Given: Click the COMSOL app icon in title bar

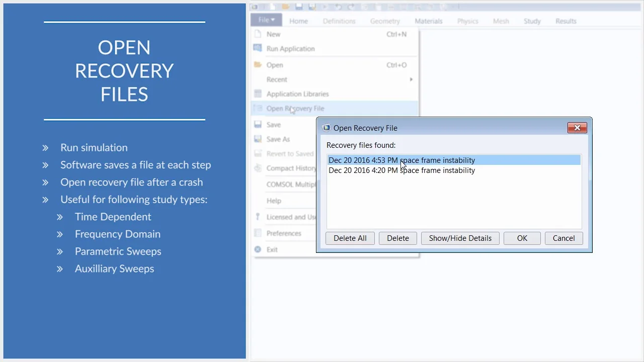Looking at the screenshot, I should coord(255,7).
